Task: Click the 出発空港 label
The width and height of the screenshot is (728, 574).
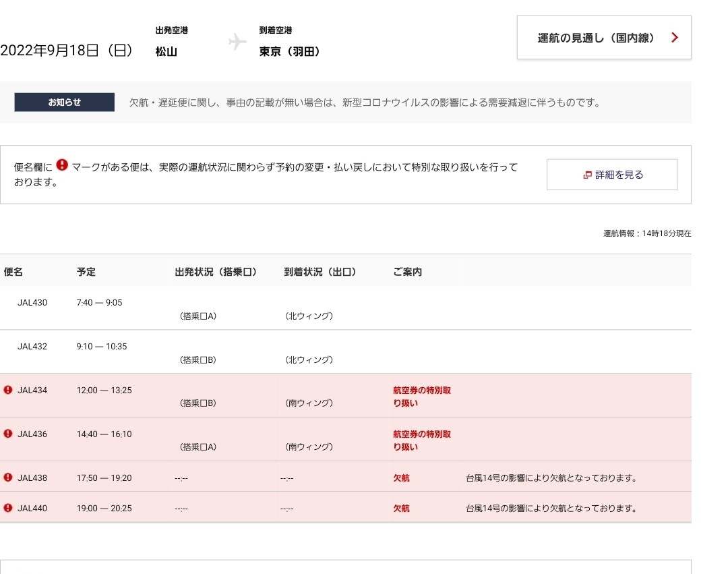Action: (x=172, y=30)
